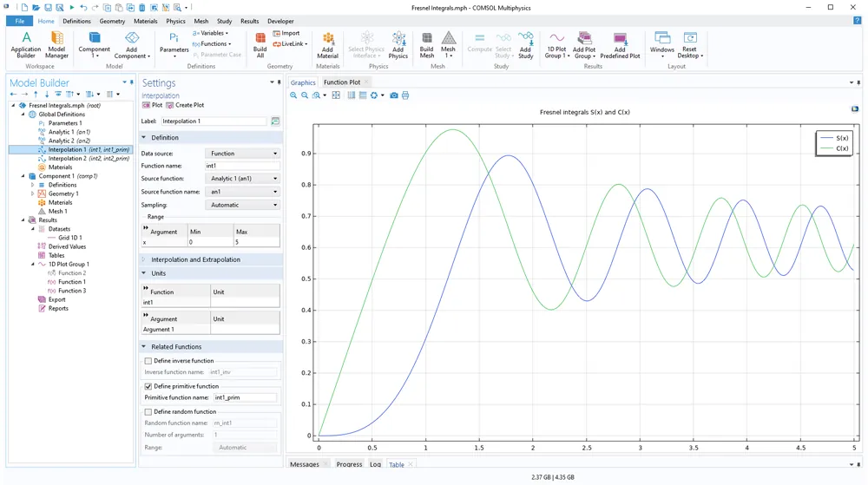This screenshot has width=868, height=485.
Task: Take a plot snapshot with camera icon
Action: (x=393, y=95)
